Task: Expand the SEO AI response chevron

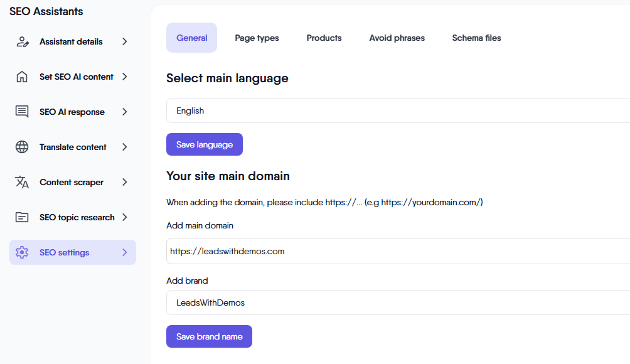Action: click(124, 112)
